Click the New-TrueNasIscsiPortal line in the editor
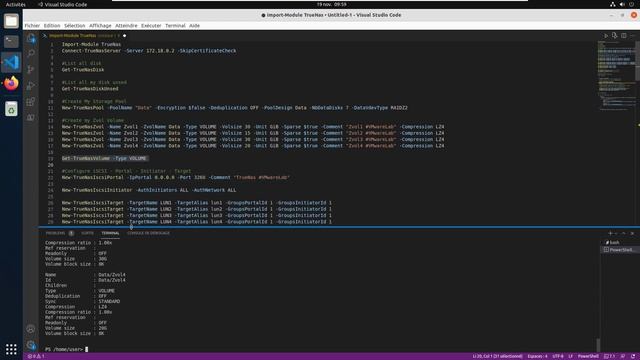This screenshot has width=640, height=360. (176, 178)
